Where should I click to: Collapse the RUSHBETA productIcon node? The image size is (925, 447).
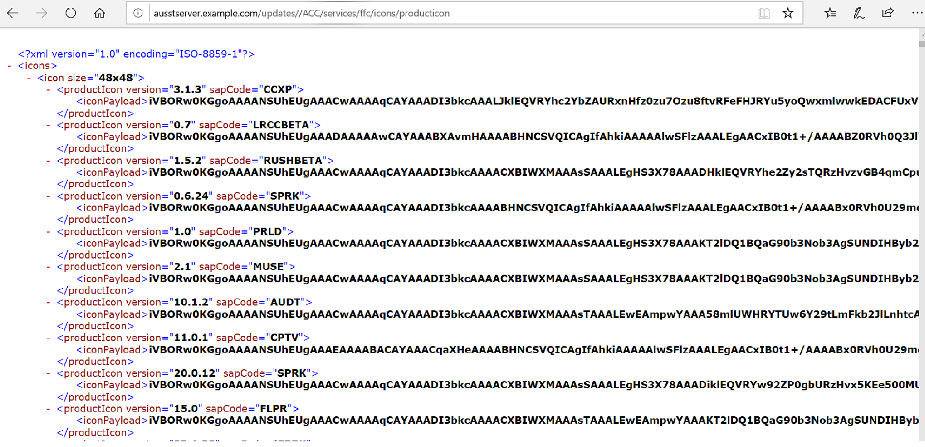(x=48, y=160)
